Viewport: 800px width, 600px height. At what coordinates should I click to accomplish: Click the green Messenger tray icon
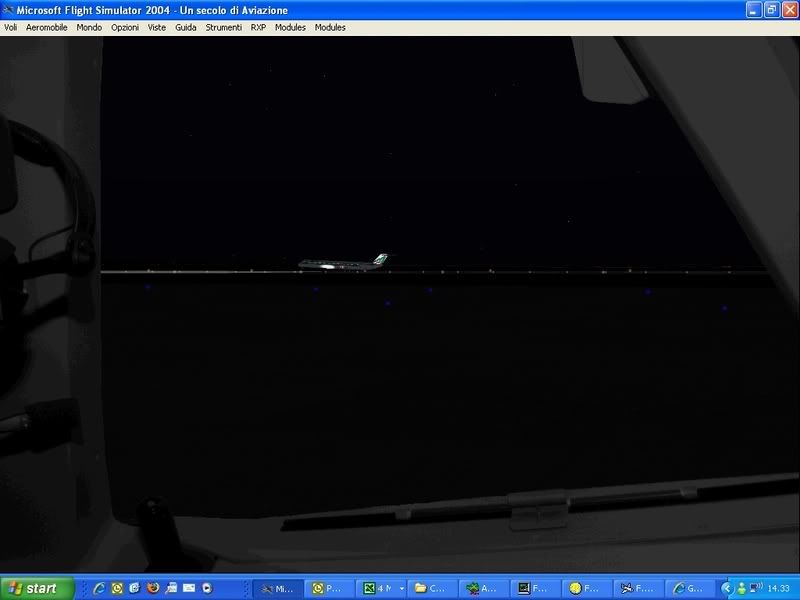coord(741,588)
